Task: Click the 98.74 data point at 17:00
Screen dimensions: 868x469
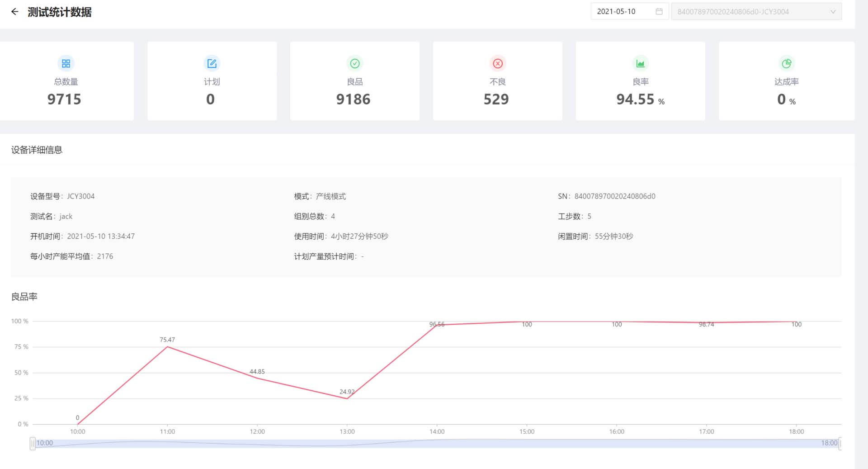Action: (x=707, y=323)
